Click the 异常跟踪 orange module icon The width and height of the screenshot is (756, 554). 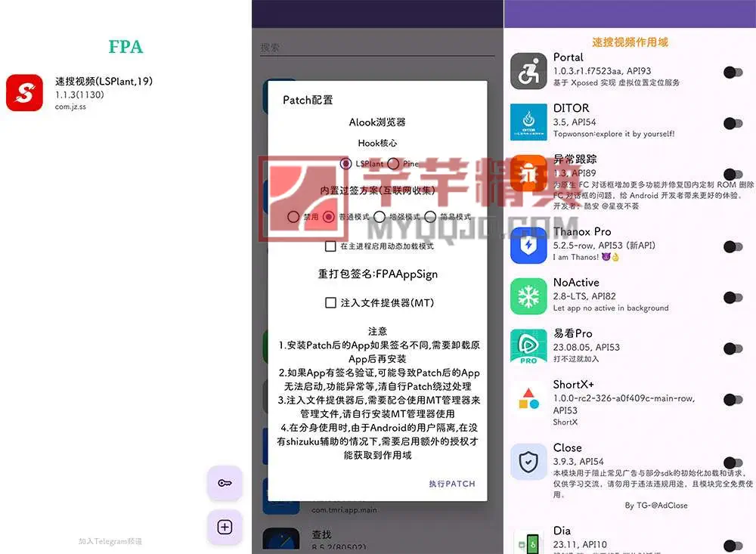coord(528,172)
